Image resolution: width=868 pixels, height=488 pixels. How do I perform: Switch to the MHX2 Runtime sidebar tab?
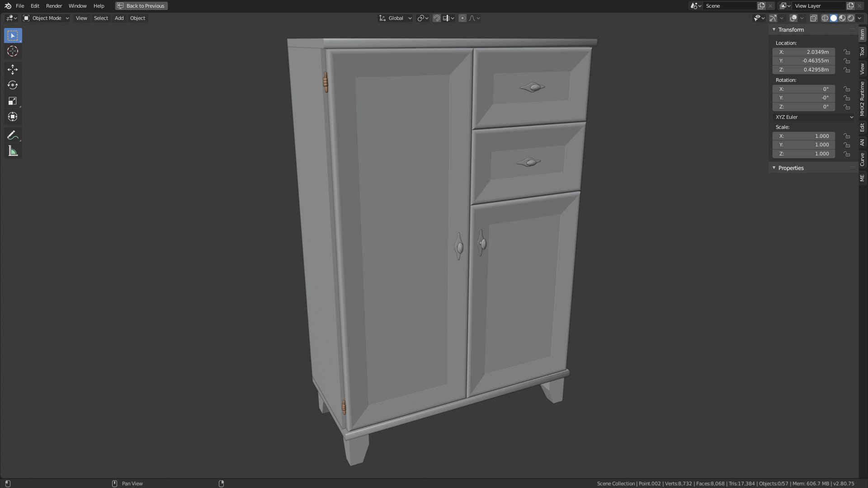click(863, 99)
